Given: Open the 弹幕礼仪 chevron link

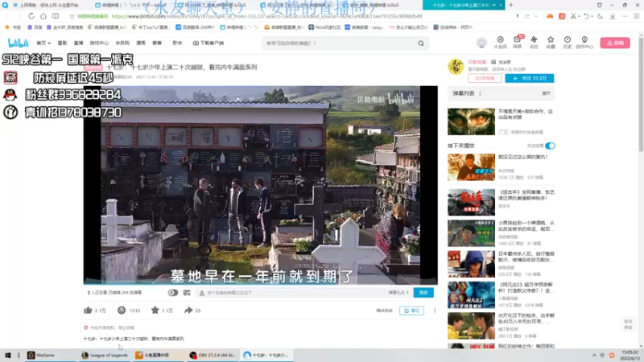Looking at the screenshot, I should click(x=398, y=293).
